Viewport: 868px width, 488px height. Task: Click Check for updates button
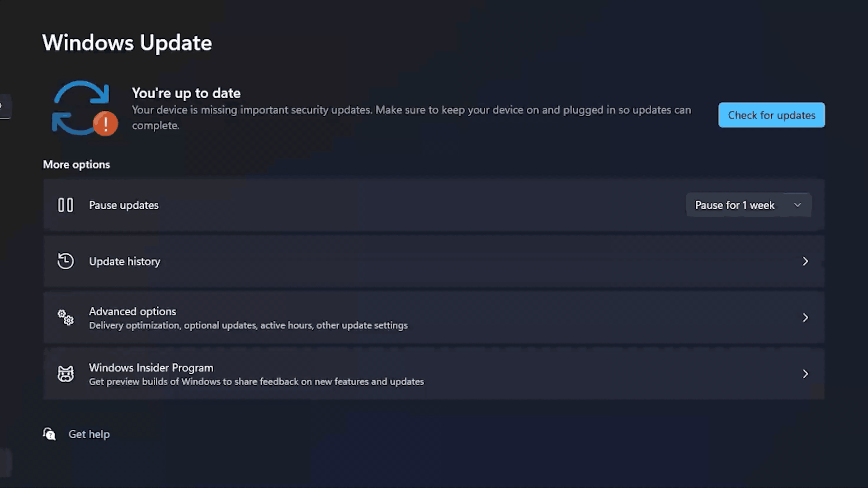coord(771,115)
